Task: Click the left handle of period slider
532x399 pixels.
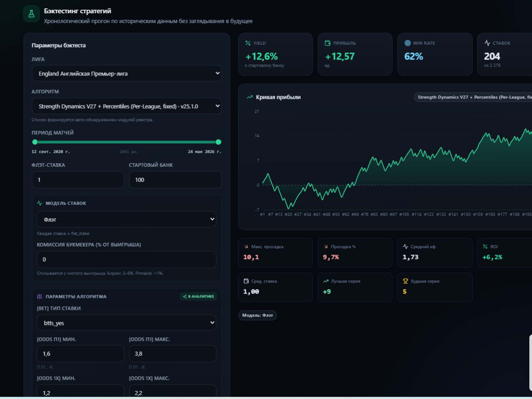Action: click(35, 142)
